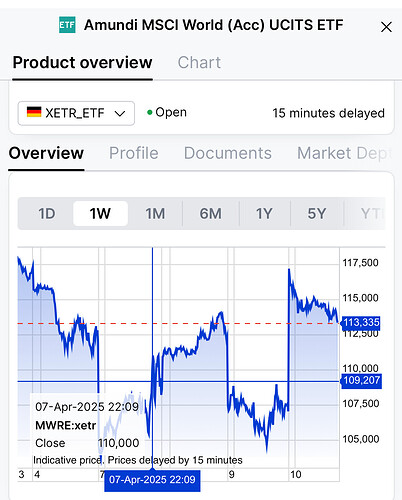Viewport: 402px width, 500px height.
Task: Click the German flag icon
Action: tap(34, 112)
